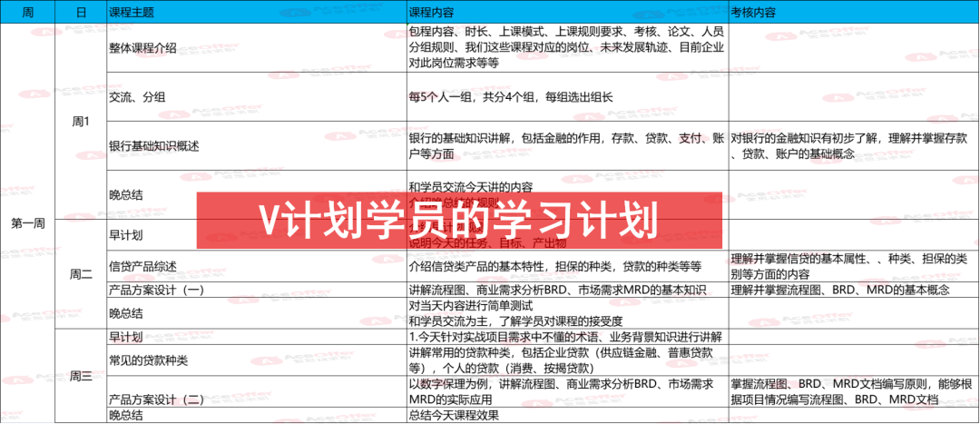Viewport: 980px width, 424px height.
Task: Click the cell starting '讲解常用的贷款种类'
Action: (x=567, y=360)
